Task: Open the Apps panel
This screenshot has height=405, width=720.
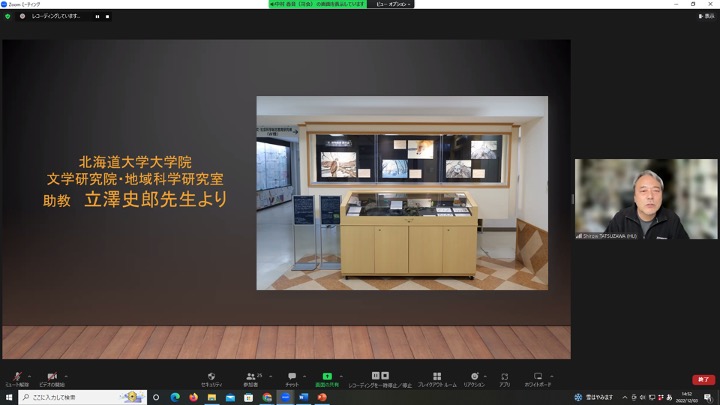Action: 505,379
